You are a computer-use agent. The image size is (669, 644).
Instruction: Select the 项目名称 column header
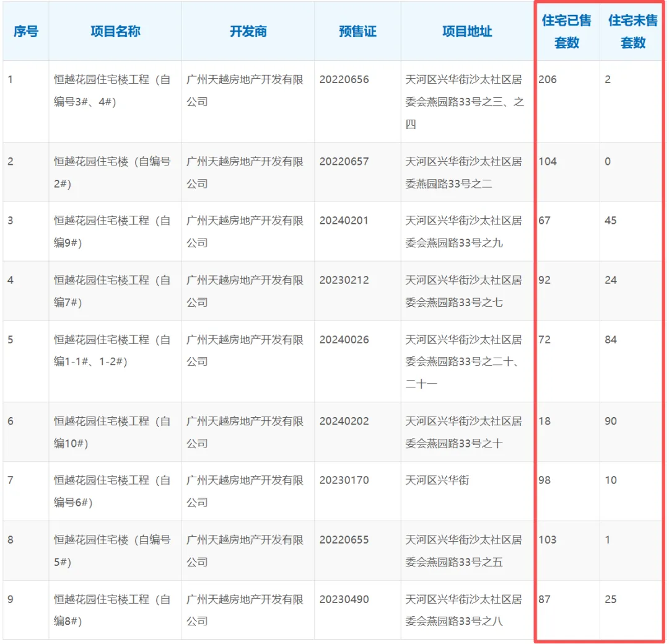[115, 32]
